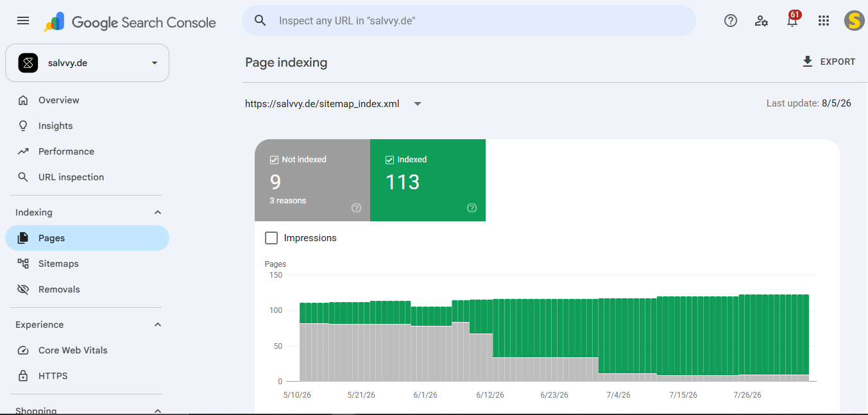Open the sitemap_index.xml filter dropdown arrow
This screenshot has width=868, height=415.
coord(418,104)
